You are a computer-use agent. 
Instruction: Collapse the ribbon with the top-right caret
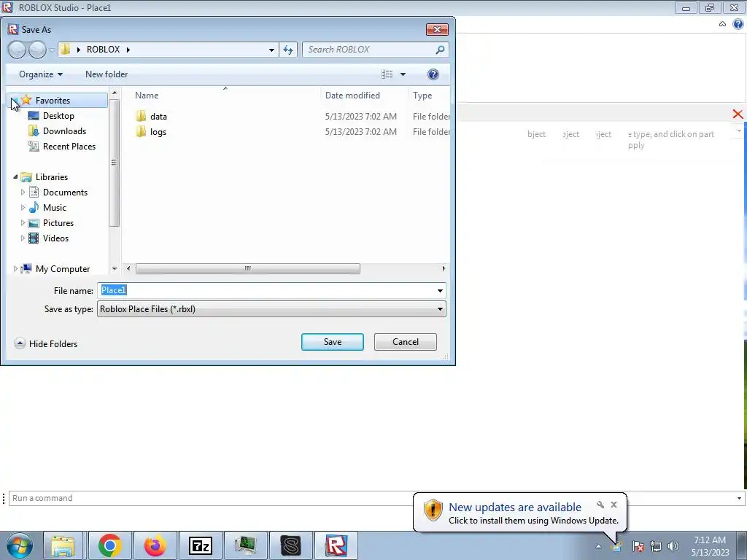723,24
